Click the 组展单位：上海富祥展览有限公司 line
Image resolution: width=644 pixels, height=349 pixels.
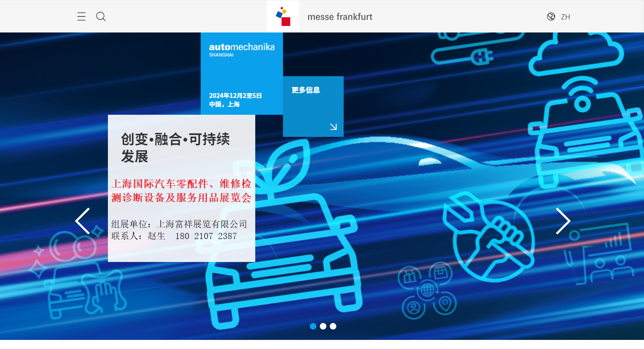tap(179, 224)
